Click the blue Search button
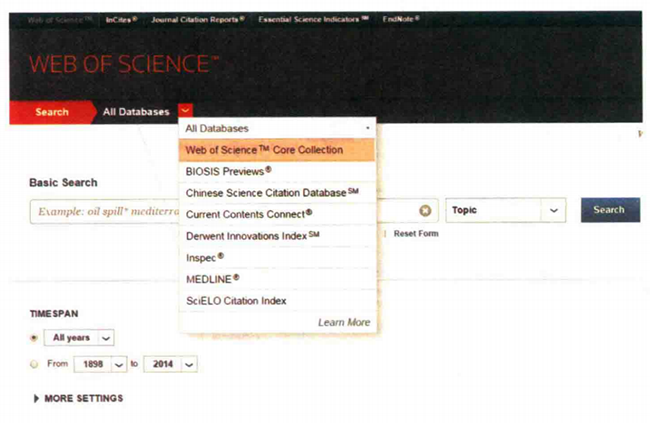650x423 pixels. (x=610, y=210)
